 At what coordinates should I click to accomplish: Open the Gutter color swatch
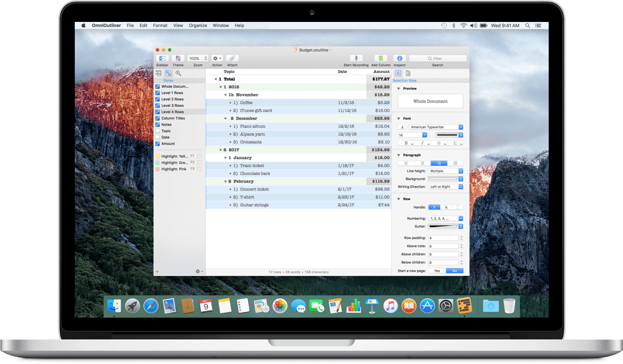pyautogui.click(x=446, y=227)
